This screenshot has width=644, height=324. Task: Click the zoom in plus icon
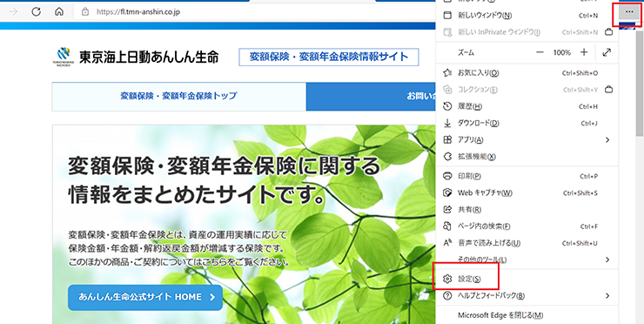pyautogui.click(x=584, y=52)
